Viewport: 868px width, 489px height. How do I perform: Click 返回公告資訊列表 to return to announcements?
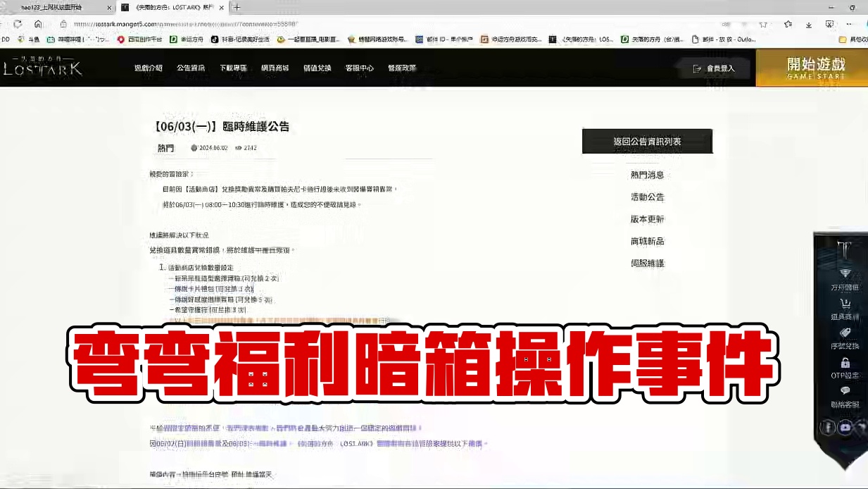(x=646, y=141)
